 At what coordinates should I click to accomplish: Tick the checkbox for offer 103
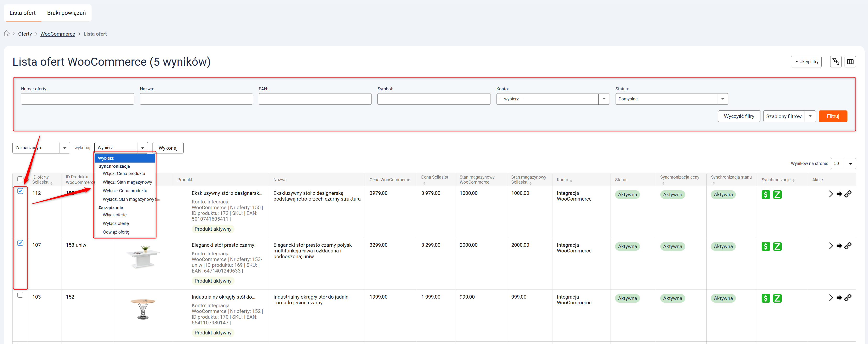(20, 295)
